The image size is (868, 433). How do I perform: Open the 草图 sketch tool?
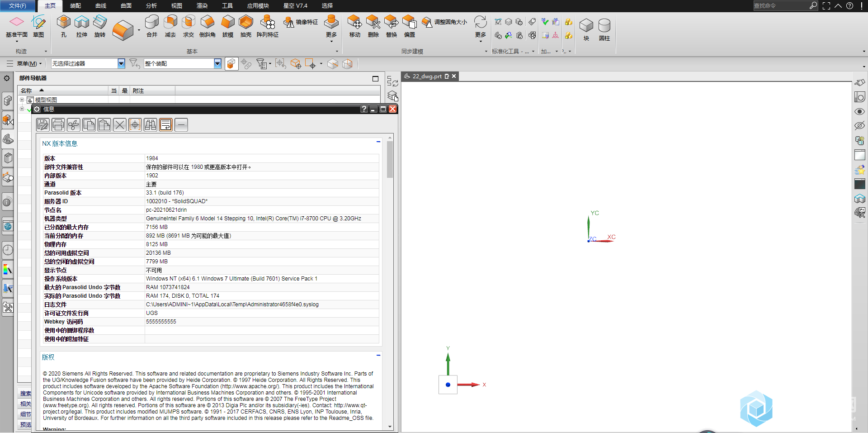(38, 26)
